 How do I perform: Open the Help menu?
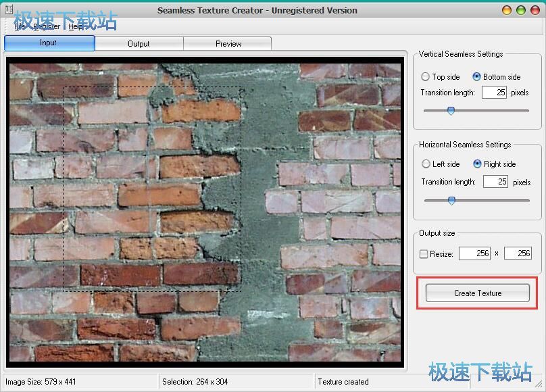coord(76,26)
